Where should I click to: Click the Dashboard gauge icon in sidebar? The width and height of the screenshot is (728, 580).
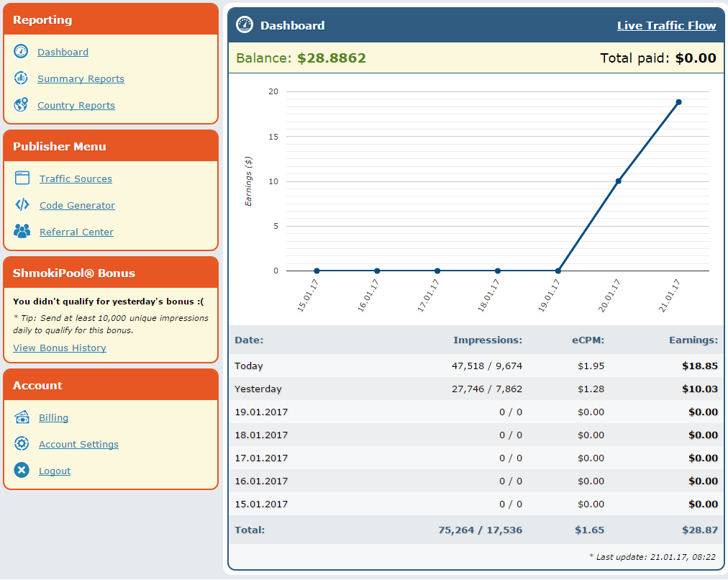(x=21, y=52)
